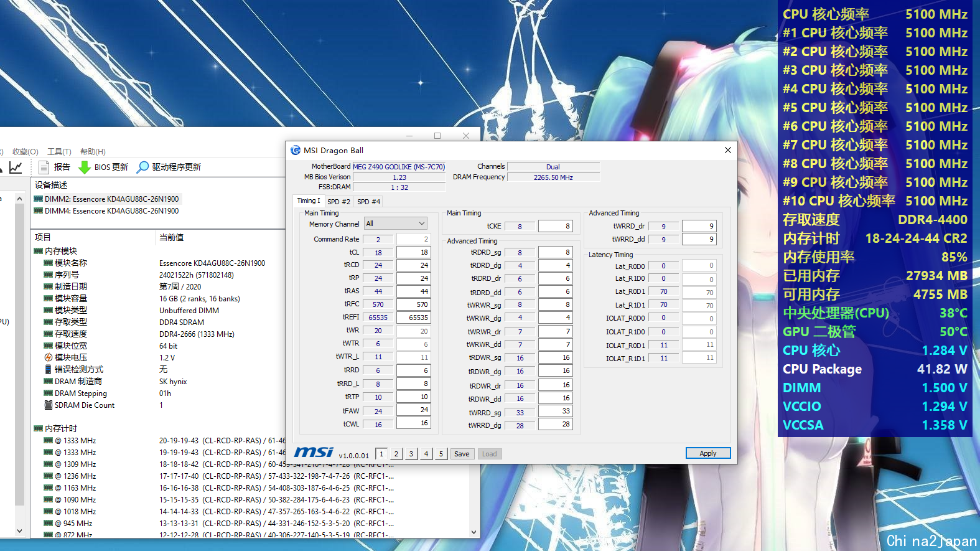Click the green BIOS update arrow icon
This screenshot has width=980, height=551.
(85, 167)
